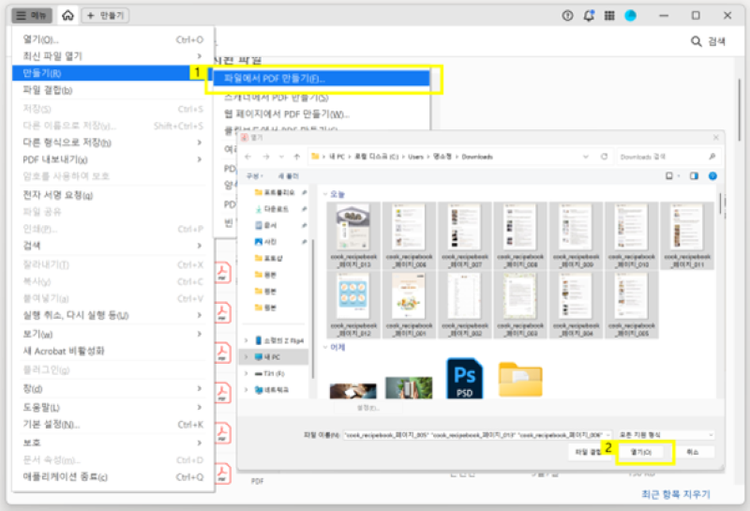Open the address bar history dropdown

[x=585, y=156]
